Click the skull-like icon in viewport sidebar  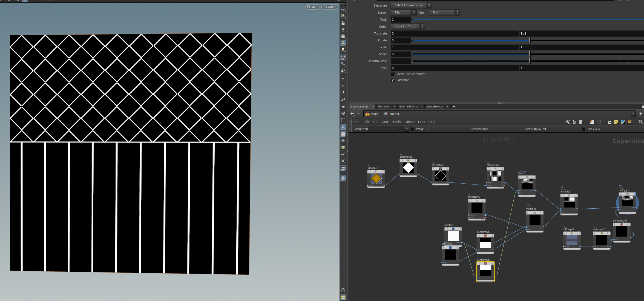[343, 30]
